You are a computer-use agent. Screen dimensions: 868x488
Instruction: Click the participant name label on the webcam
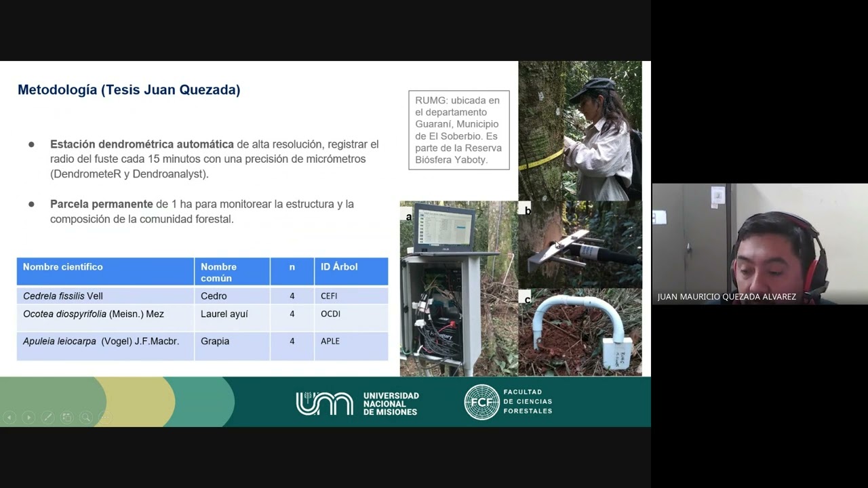point(727,297)
